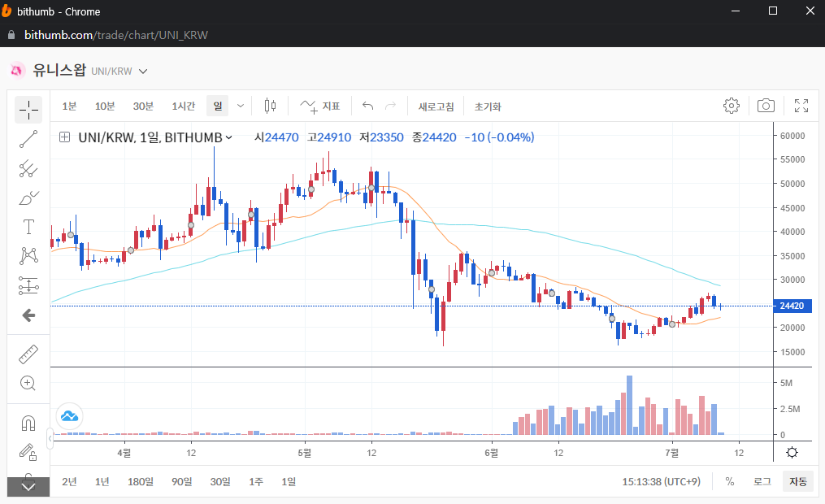Viewport: 825px width, 504px height.
Task: Set the date range to 1년
Action: (102, 482)
